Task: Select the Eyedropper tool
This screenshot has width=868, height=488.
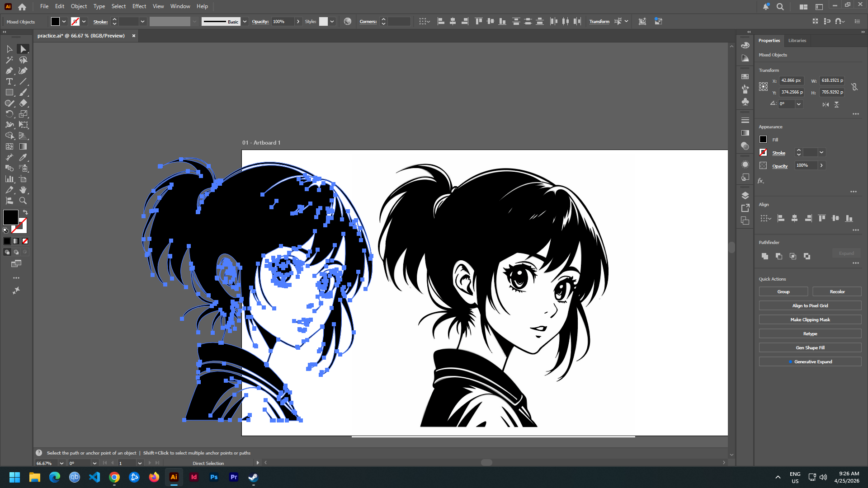Action: coord(23,158)
